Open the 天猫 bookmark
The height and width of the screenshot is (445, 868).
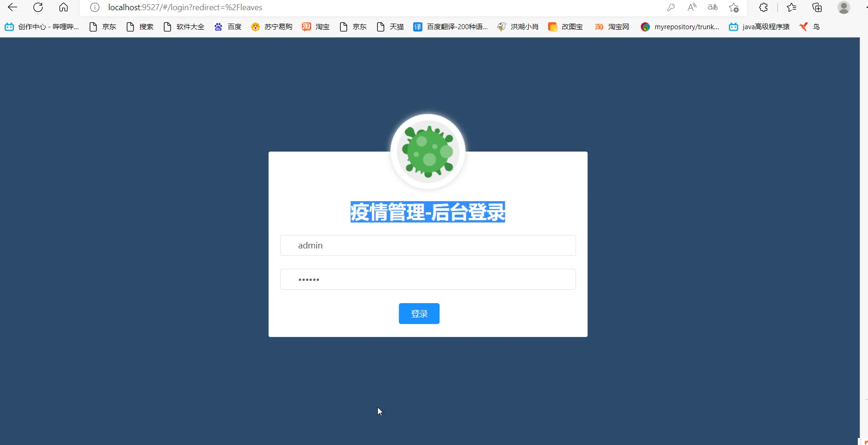[390, 27]
